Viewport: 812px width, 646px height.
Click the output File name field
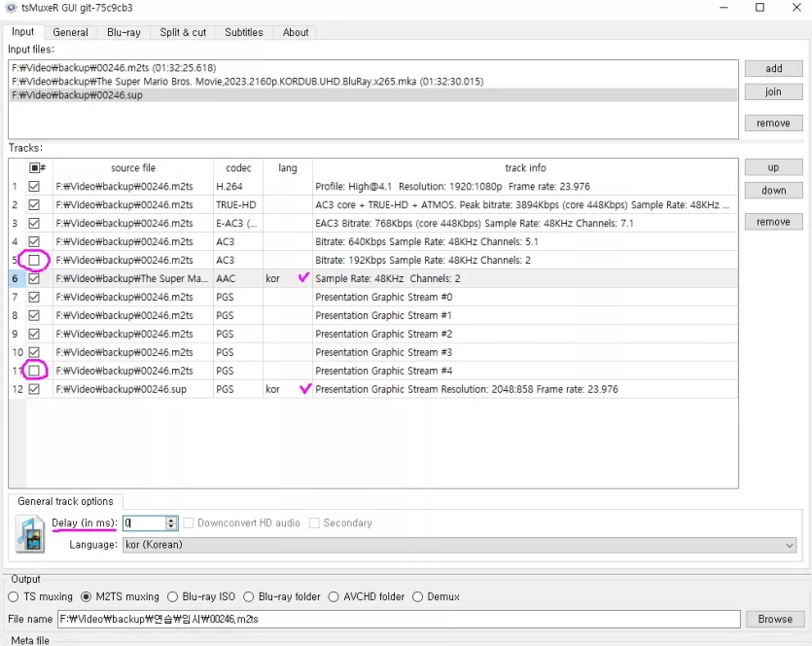click(x=399, y=619)
